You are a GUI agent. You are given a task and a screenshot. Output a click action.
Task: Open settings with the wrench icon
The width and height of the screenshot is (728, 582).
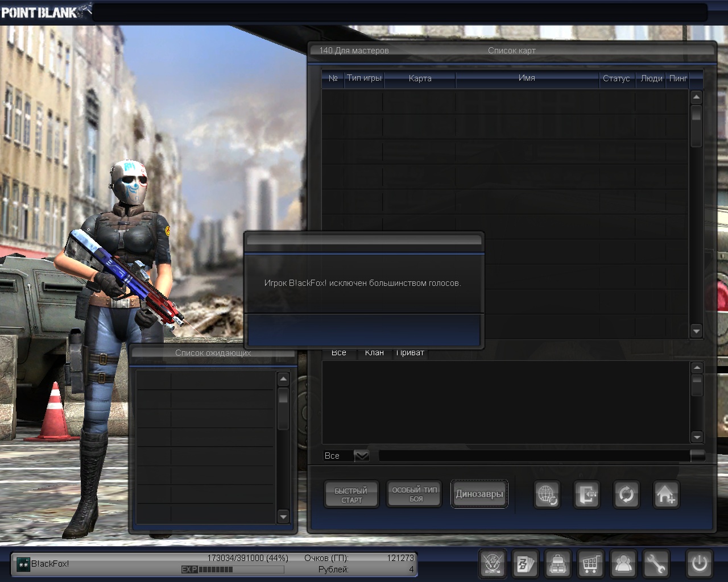coord(656,564)
